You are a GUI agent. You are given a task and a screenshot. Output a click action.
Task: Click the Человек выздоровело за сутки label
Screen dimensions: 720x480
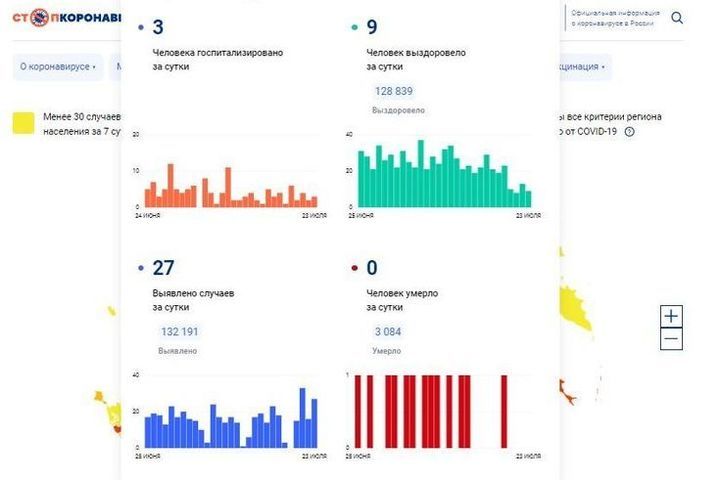[x=415, y=59]
